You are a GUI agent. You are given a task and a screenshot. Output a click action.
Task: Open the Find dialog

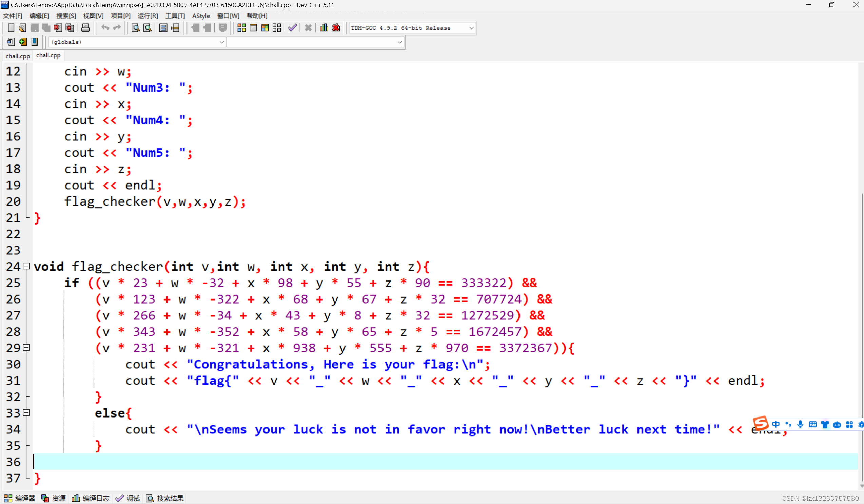[x=135, y=28]
